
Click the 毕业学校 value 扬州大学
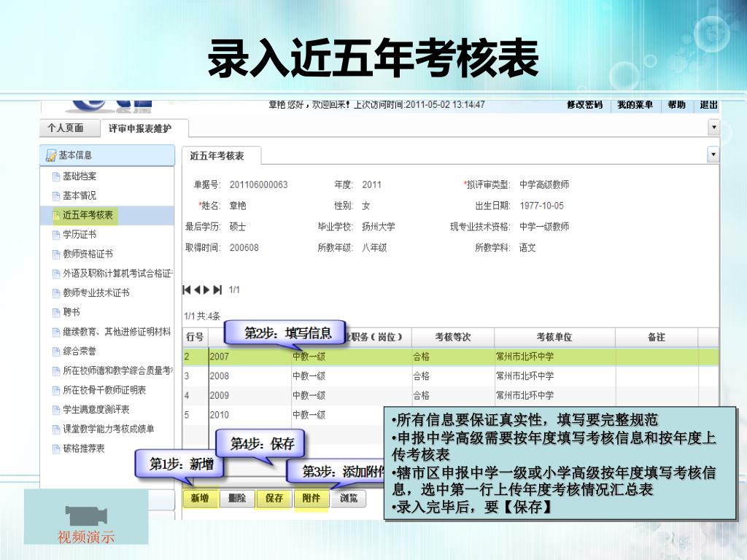point(379,227)
